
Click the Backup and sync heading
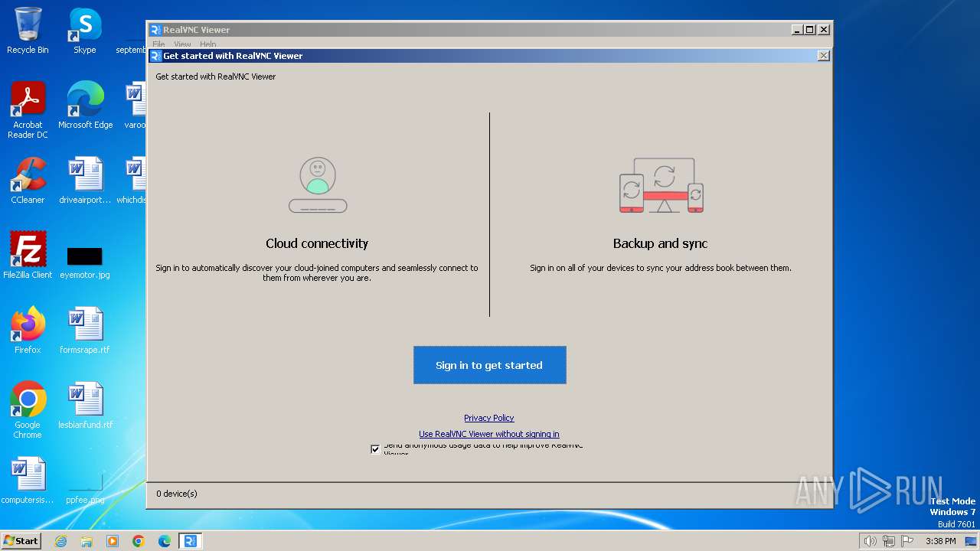[x=660, y=243]
